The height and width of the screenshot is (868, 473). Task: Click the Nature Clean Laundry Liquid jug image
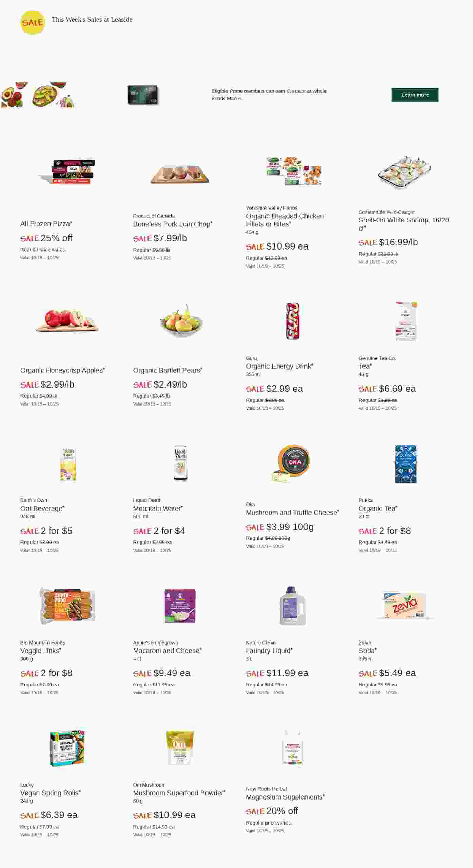click(292, 606)
